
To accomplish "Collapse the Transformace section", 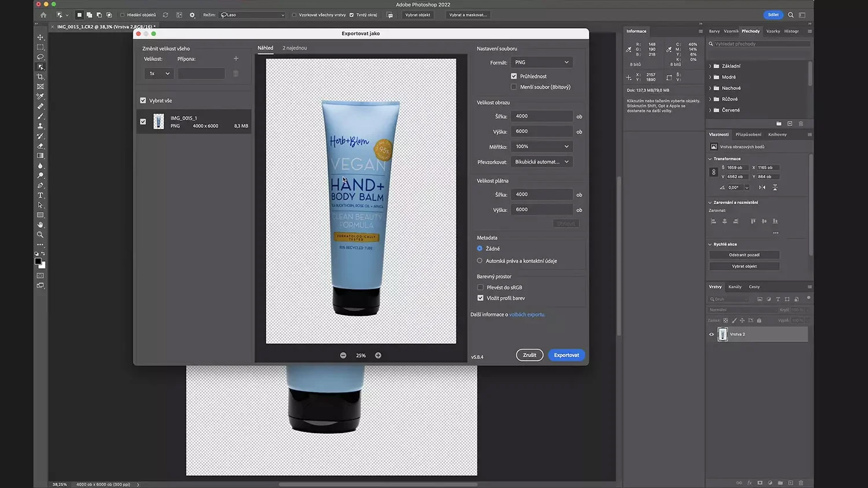I will coord(711,158).
